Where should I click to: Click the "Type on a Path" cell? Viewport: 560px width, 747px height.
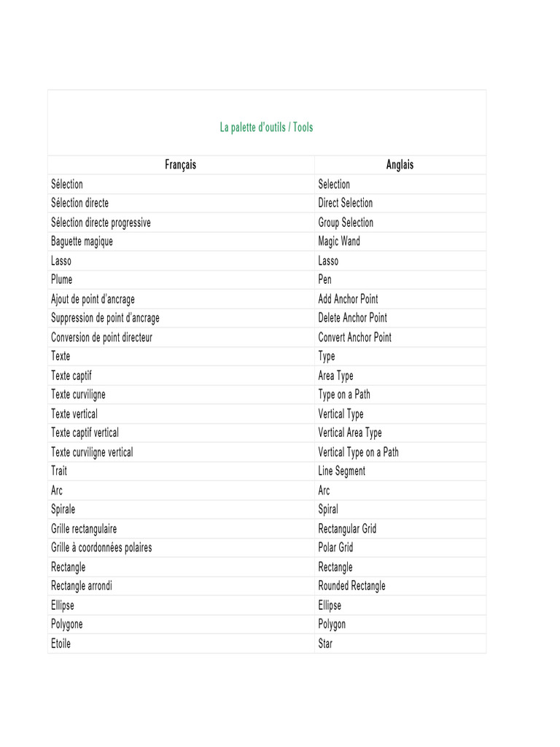point(344,395)
